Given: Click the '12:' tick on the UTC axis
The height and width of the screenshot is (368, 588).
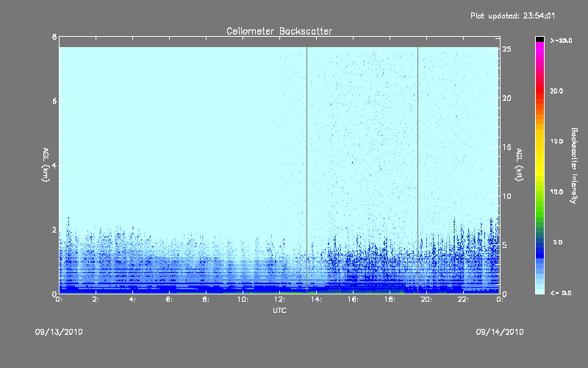Looking at the screenshot, I should coord(279,300).
